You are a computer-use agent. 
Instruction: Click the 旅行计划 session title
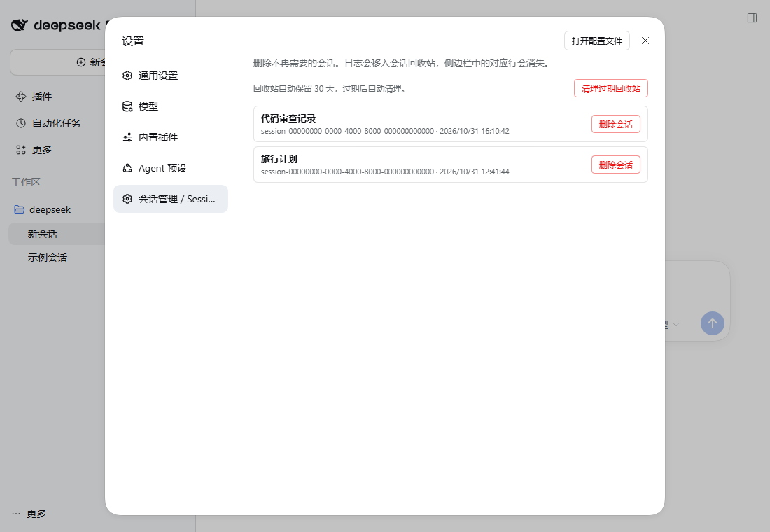[x=279, y=159]
